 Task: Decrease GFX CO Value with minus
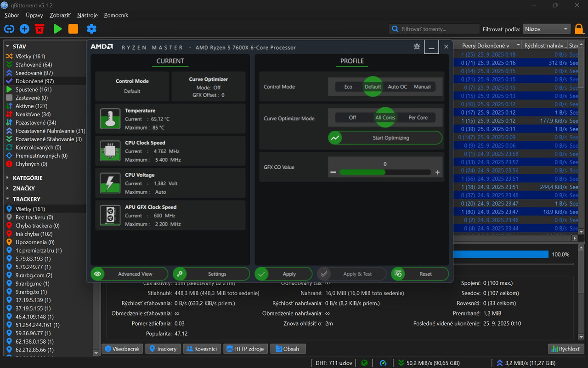(x=333, y=172)
